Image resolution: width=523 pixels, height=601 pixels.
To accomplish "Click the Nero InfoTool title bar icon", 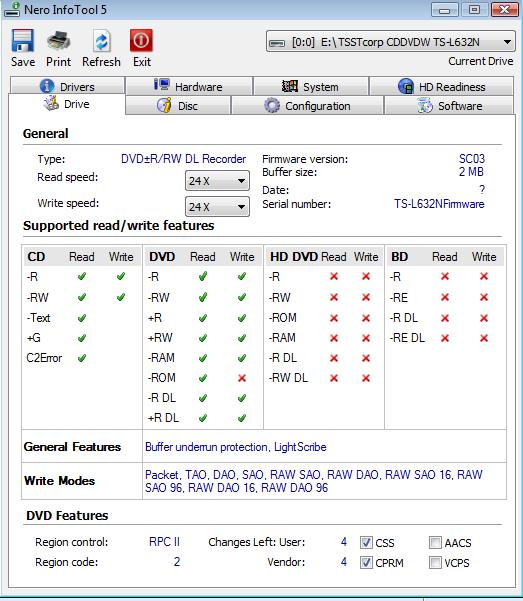I will pyautogui.click(x=12, y=9).
